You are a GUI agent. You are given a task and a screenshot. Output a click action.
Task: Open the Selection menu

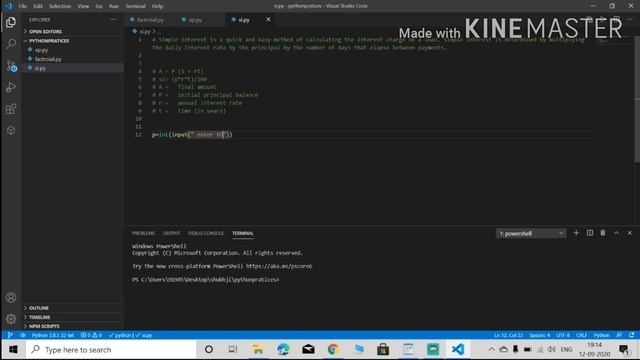60,6
